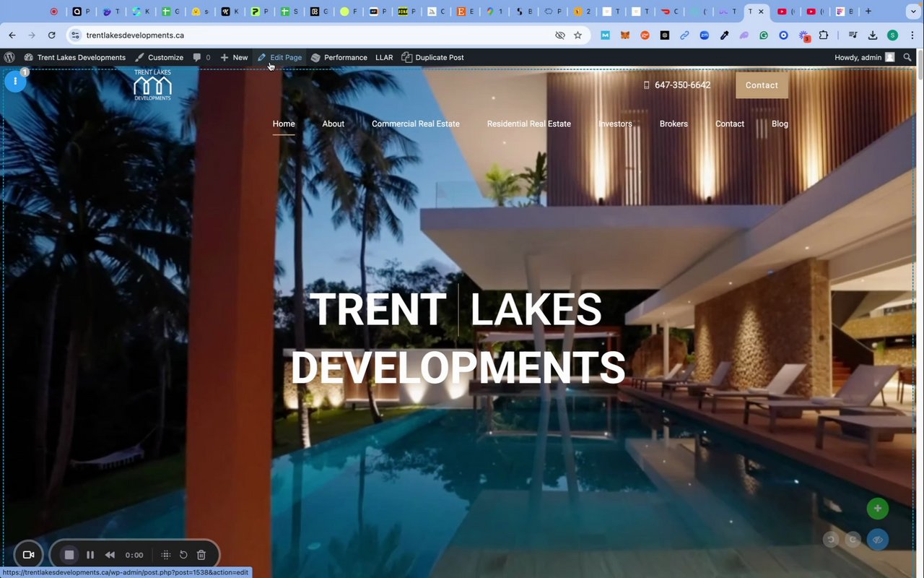924x578 pixels.
Task: Click LLAR in the admin bar
Action: click(384, 57)
